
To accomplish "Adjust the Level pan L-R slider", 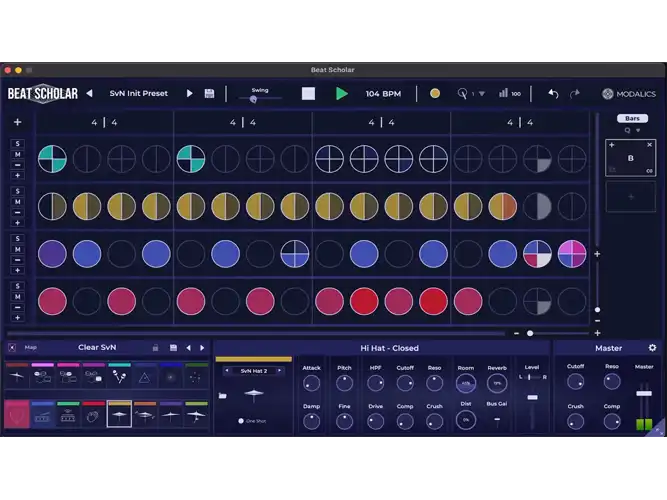I will point(532,377).
